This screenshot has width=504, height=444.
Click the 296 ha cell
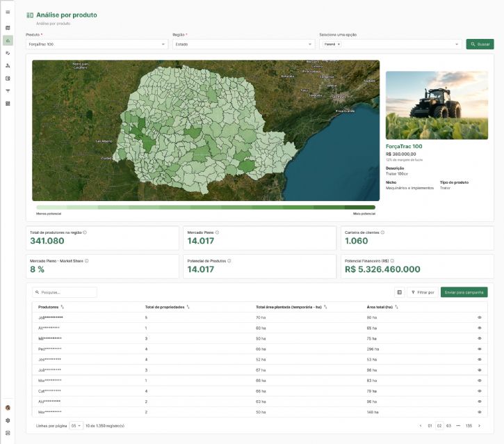click(x=373, y=349)
